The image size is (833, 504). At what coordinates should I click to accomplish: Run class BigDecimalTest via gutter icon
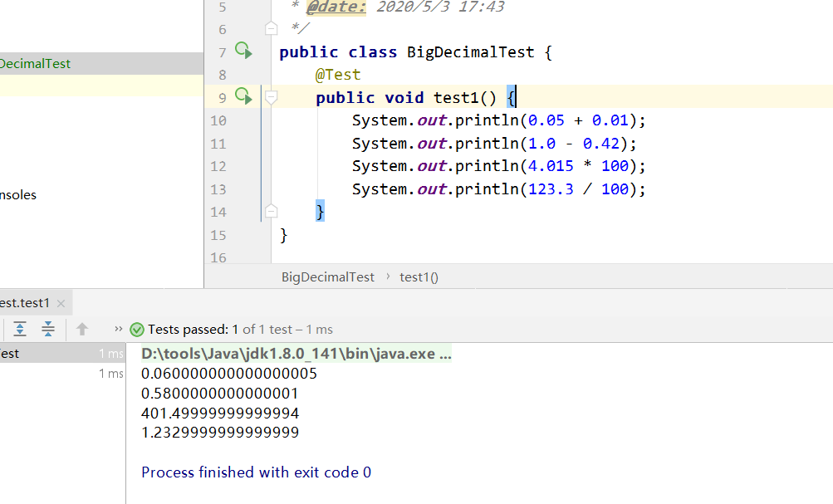pyautogui.click(x=243, y=51)
